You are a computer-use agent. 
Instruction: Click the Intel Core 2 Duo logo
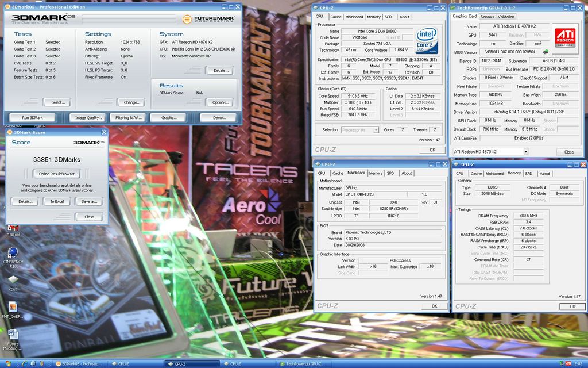(427, 40)
